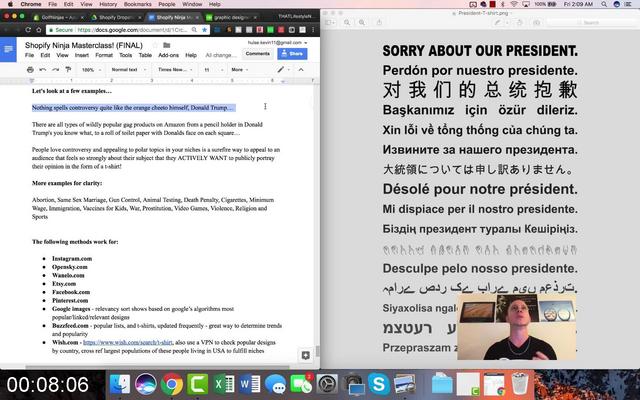This screenshot has width=640, height=400.
Task: Click Preview's share icon
Action: [379, 22]
